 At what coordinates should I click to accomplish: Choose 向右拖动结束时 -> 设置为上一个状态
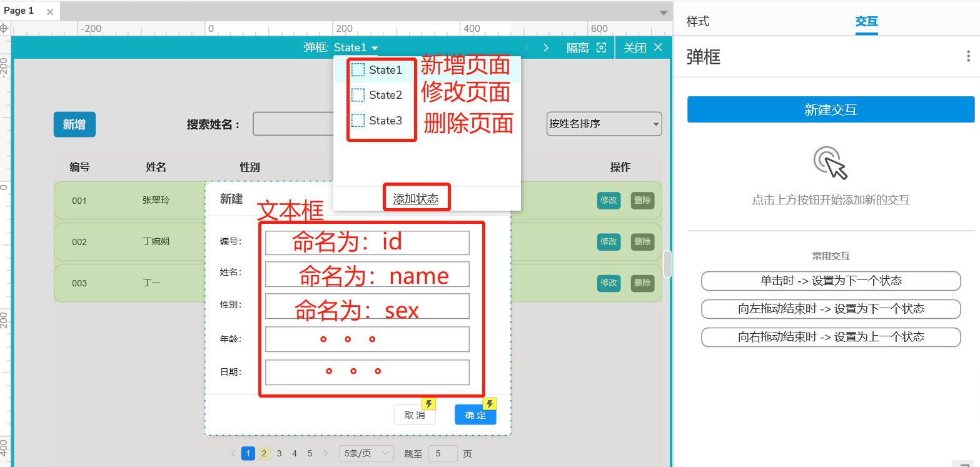tap(831, 337)
